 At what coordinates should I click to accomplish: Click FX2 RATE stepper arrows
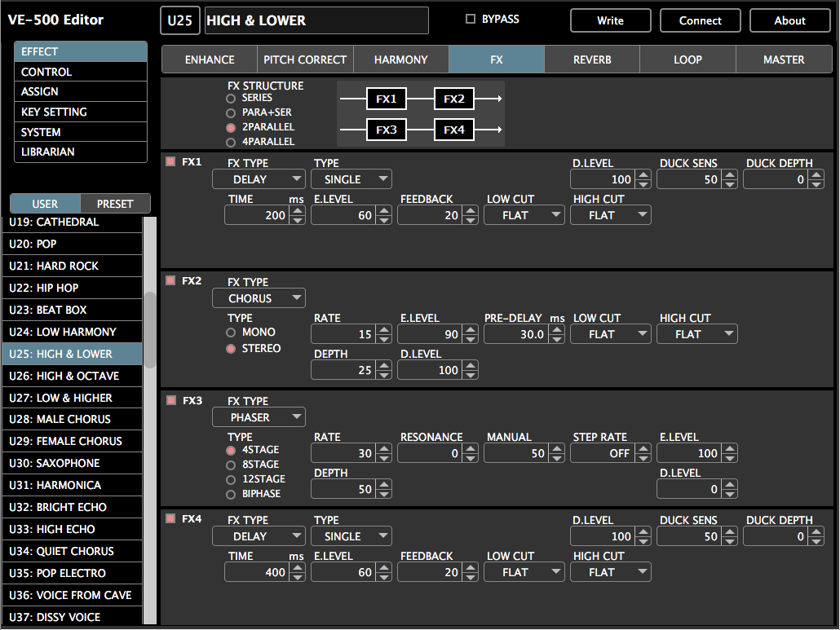click(x=384, y=334)
